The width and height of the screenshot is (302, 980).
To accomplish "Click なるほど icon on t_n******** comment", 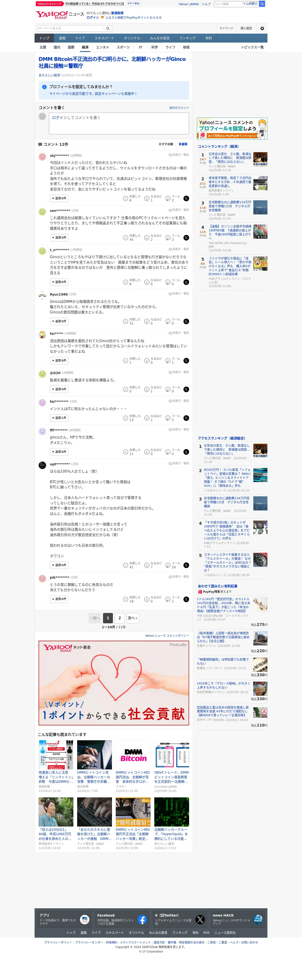I will (147, 282).
